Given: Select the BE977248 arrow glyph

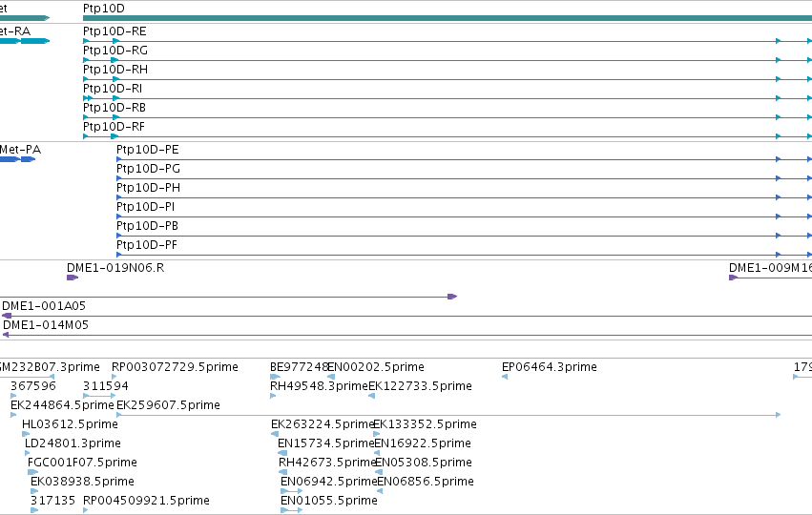Looking at the screenshot, I should [275, 377].
